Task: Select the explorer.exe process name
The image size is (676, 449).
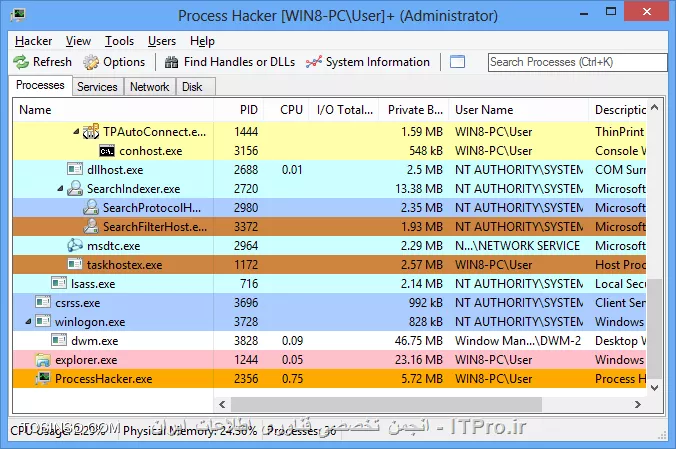Action: coord(86,360)
